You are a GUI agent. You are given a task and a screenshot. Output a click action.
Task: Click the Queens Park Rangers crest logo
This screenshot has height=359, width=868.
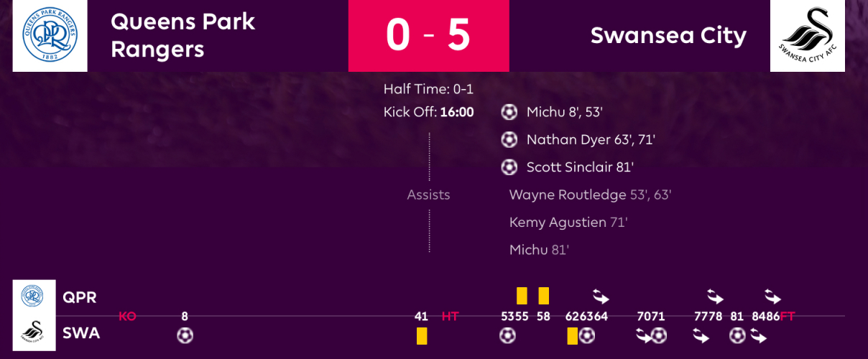[50, 36]
